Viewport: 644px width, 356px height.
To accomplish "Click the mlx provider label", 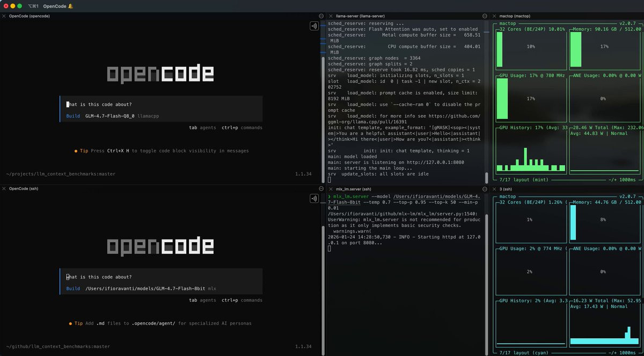I will (212, 289).
